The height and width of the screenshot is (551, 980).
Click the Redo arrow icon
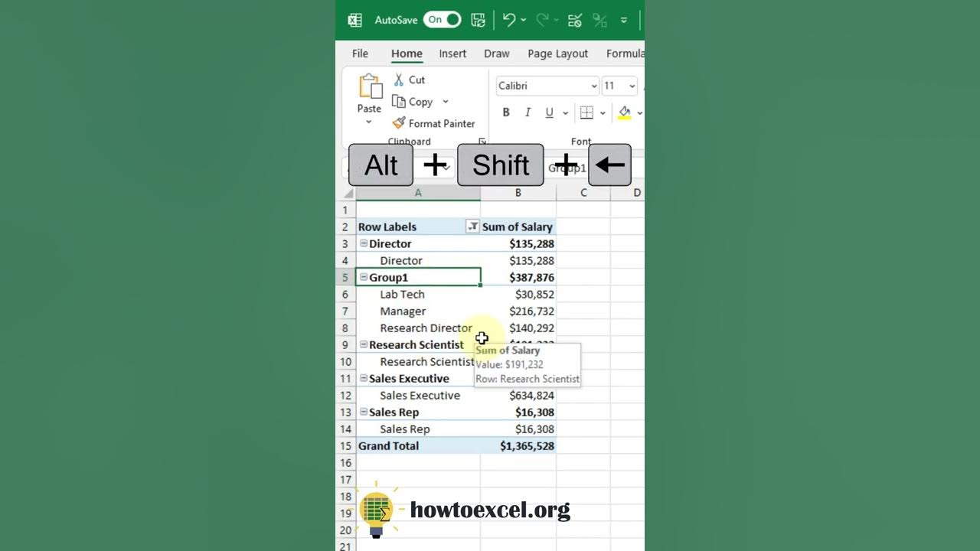[x=542, y=21]
